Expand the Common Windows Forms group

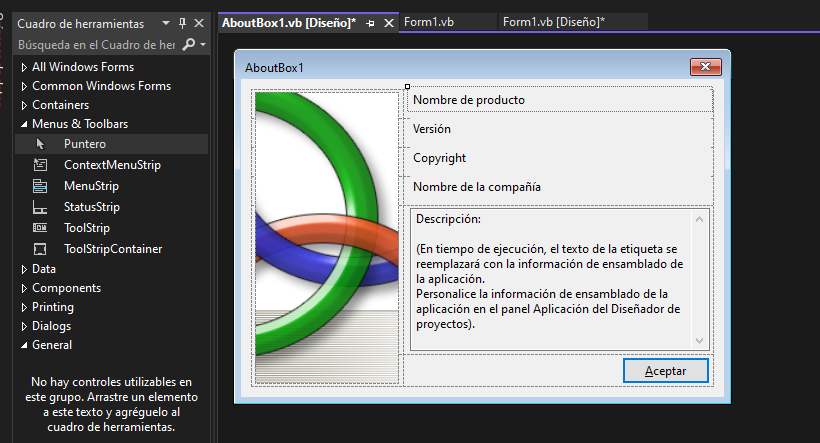(25, 87)
